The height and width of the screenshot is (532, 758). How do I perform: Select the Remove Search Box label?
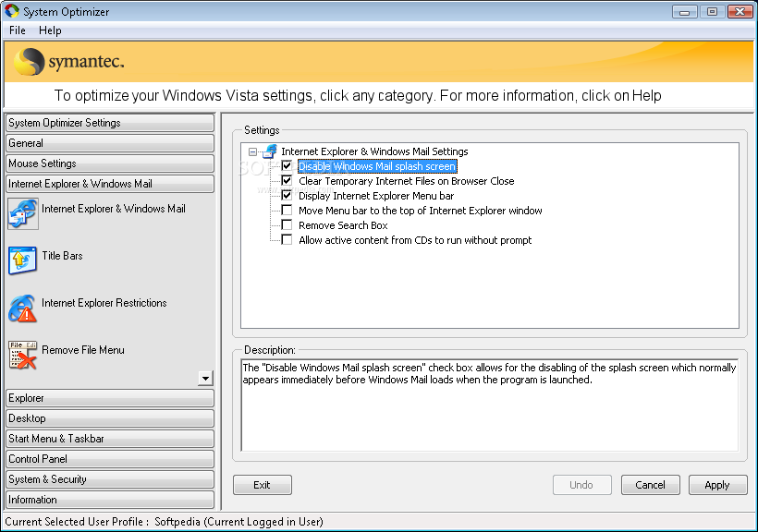click(x=343, y=225)
